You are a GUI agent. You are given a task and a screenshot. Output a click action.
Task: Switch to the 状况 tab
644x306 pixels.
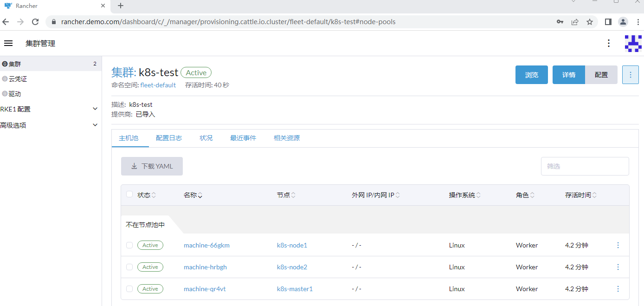206,138
